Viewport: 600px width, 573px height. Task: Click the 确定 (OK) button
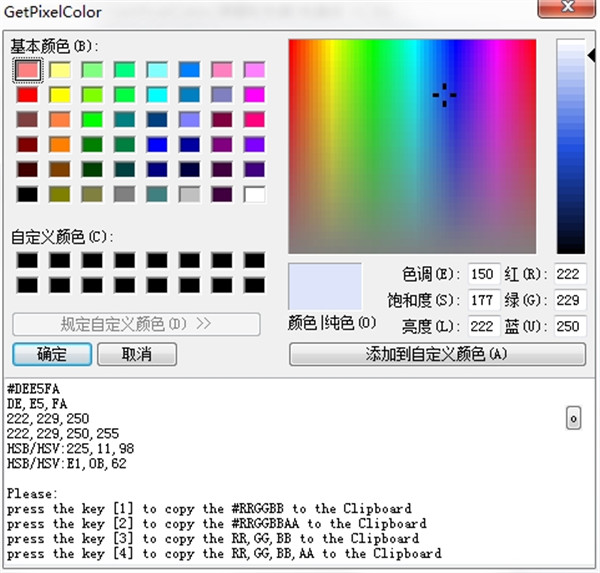click(52, 354)
